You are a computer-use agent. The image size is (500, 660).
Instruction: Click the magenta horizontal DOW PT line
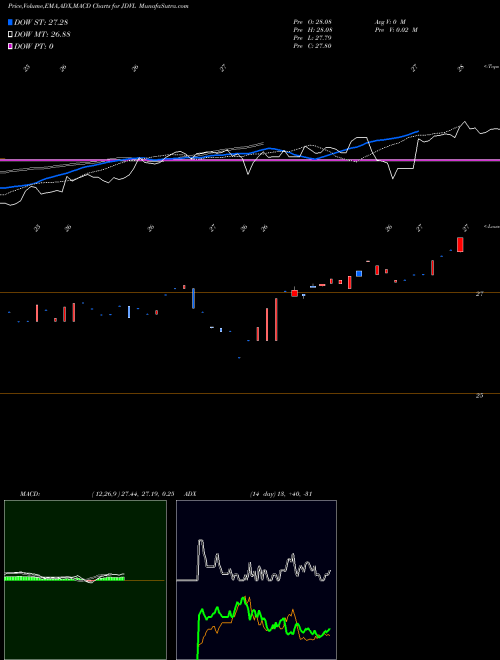pyautogui.click(x=250, y=160)
